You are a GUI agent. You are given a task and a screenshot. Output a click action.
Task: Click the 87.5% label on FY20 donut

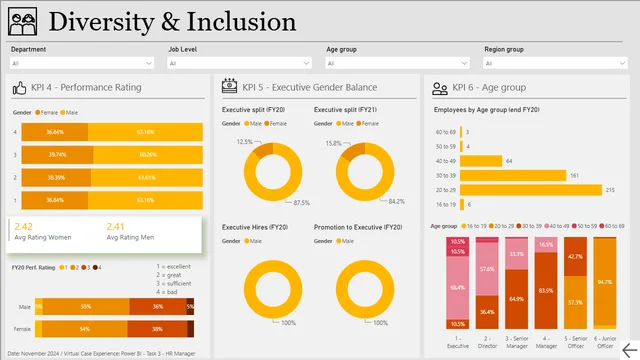[302, 203]
